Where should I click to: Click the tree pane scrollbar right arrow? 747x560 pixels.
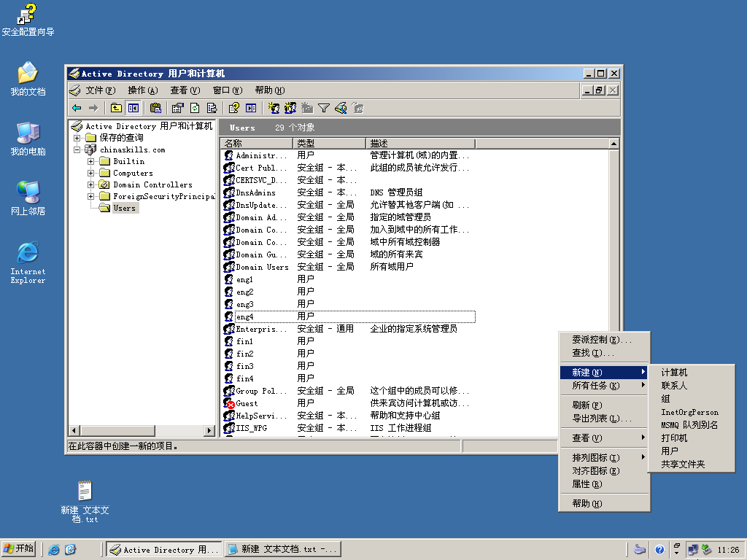[x=209, y=430]
